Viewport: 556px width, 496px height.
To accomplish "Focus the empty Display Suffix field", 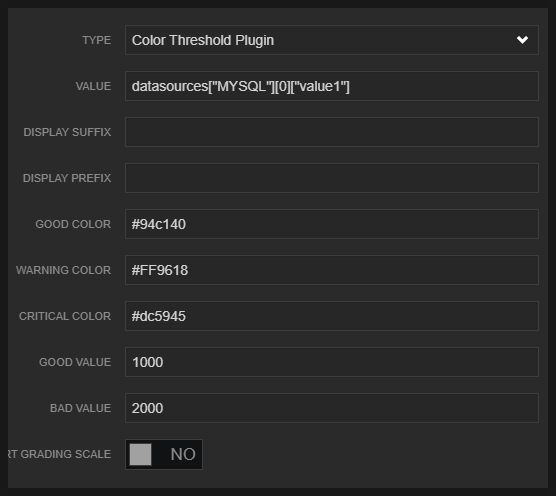I will 332,132.
